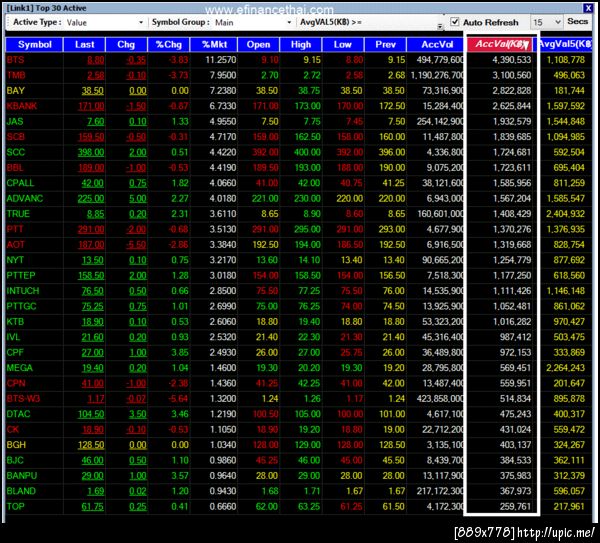600x543 pixels.
Task: Select the BTS-W3 symbol
Action: pyautogui.click(x=23, y=399)
